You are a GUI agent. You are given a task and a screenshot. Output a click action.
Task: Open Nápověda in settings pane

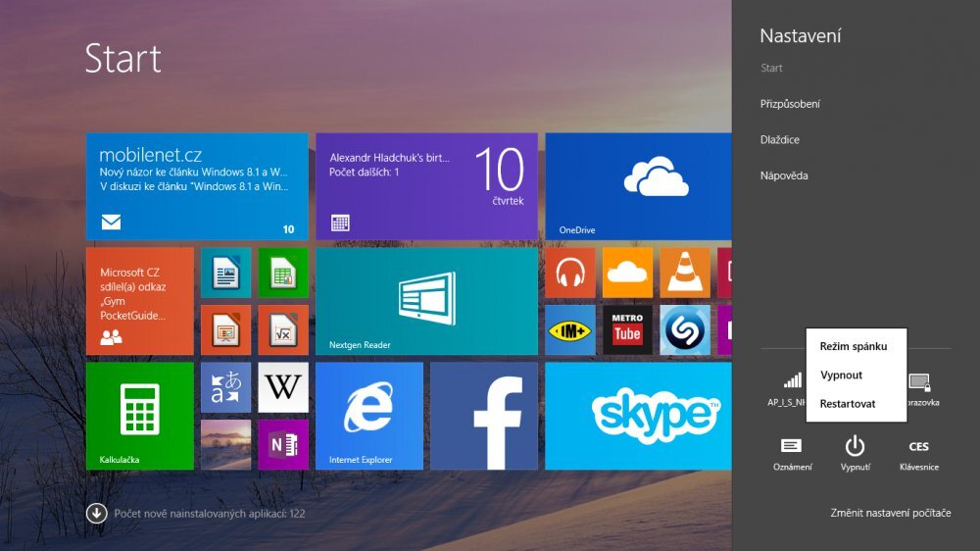pos(784,175)
